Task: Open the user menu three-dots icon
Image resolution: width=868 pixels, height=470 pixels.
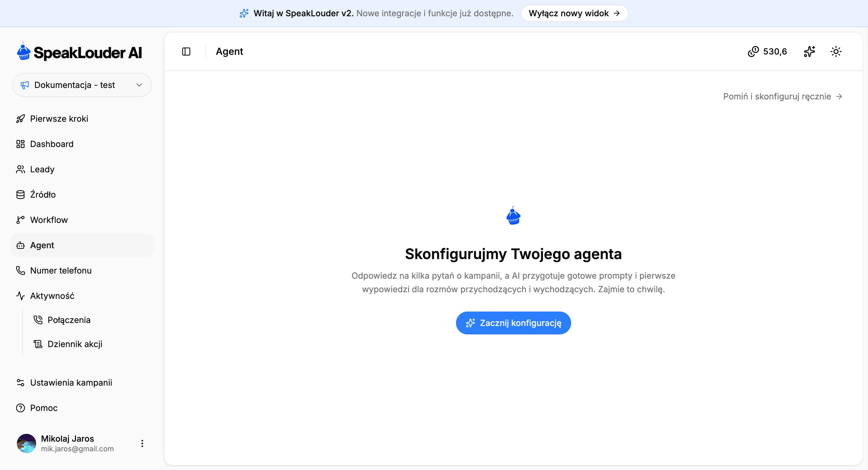Action: point(142,443)
